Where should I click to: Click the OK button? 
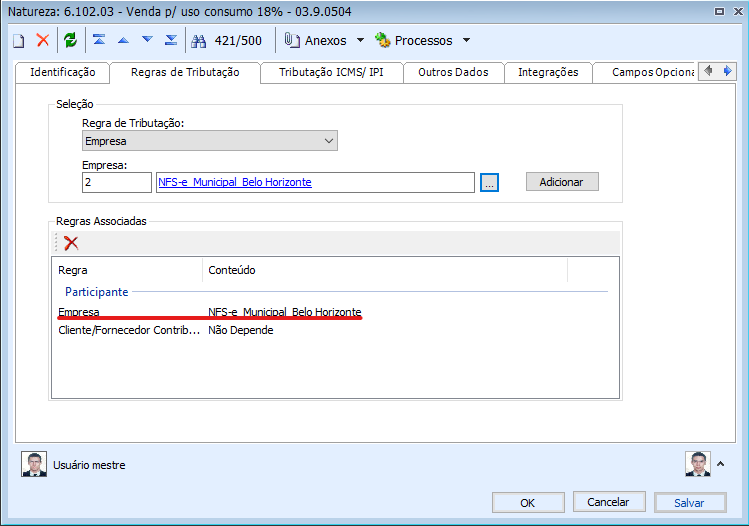pos(528,503)
